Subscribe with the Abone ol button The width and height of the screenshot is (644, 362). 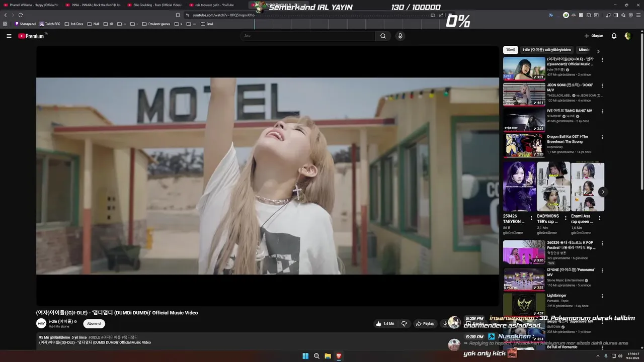[x=94, y=324]
